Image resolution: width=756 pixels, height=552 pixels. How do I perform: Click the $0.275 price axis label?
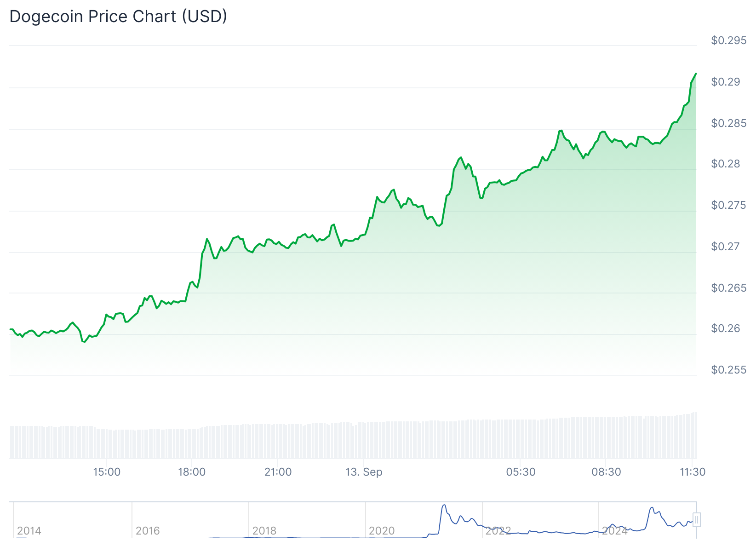coord(728,205)
